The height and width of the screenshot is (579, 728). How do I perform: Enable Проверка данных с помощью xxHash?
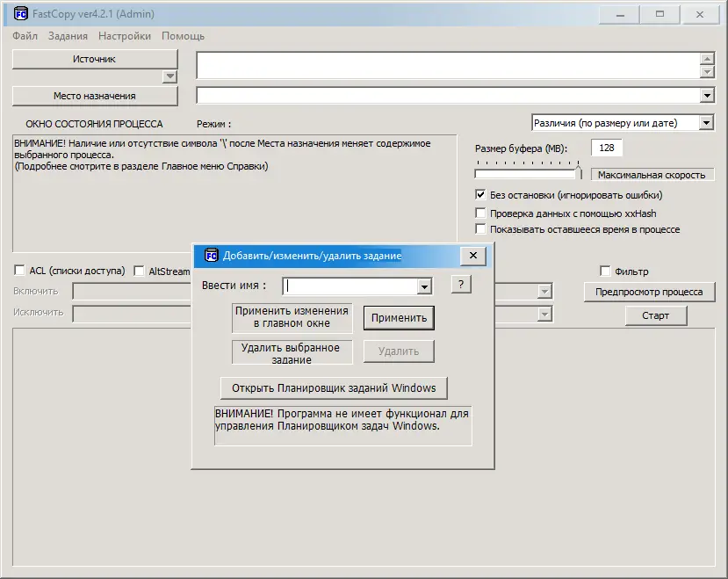coord(480,213)
